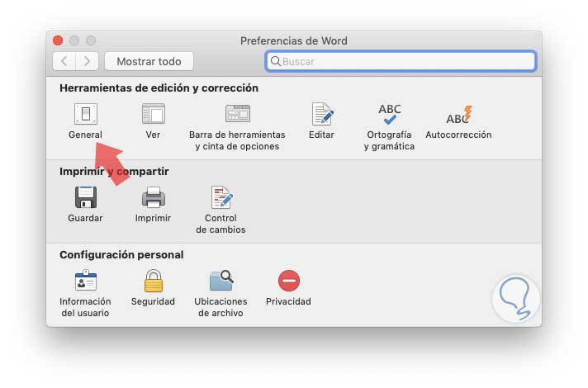
Task: Open the Privacidad preferences icon
Action: click(288, 281)
